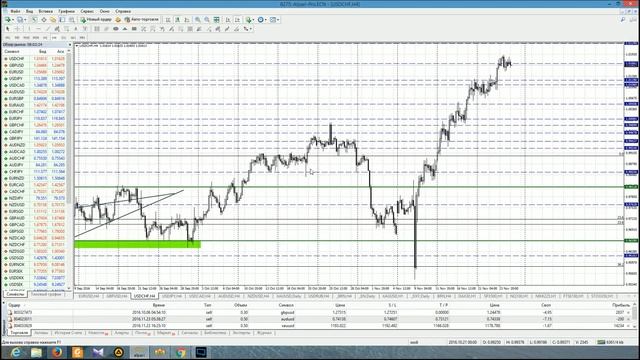640x360 pixels.
Task: Select the trendline drawing tool
Action: (x=48, y=29)
